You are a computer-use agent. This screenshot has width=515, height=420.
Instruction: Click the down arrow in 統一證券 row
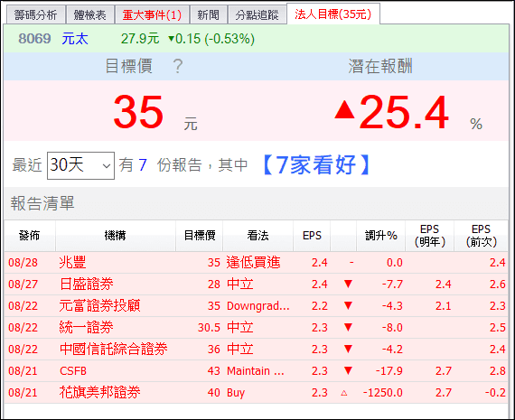[x=348, y=327]
